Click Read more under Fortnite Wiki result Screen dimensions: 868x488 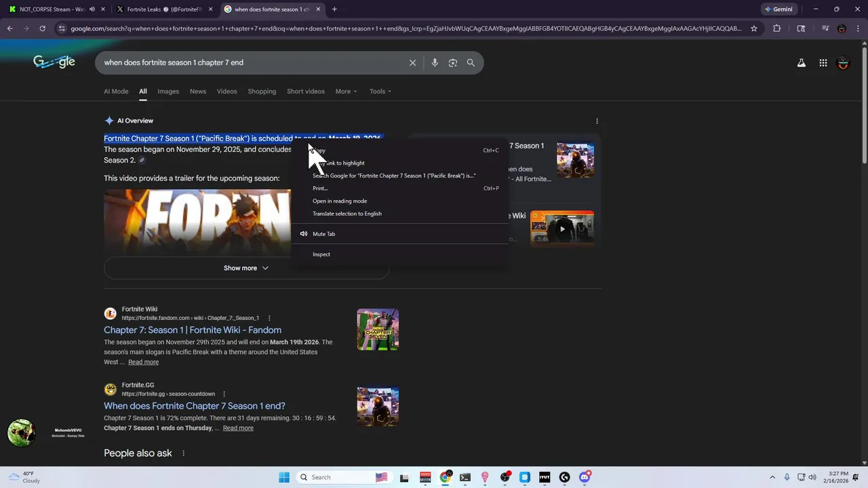pos(144,362)
